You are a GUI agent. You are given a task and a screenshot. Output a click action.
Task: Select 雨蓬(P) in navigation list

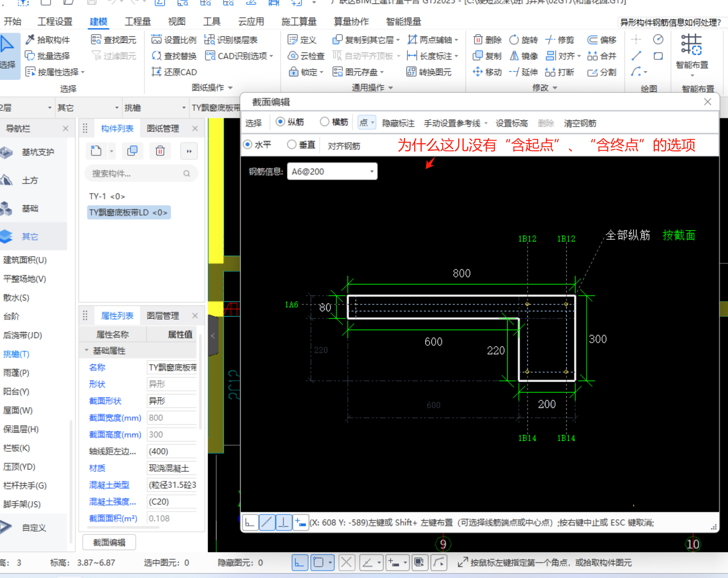[x=16, y=373]
